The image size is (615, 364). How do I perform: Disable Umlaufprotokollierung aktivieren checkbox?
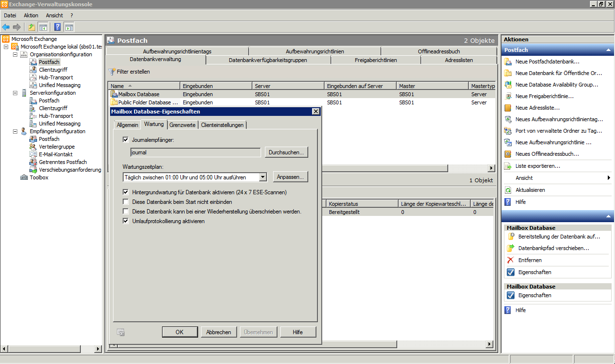(x=126, y=221)
